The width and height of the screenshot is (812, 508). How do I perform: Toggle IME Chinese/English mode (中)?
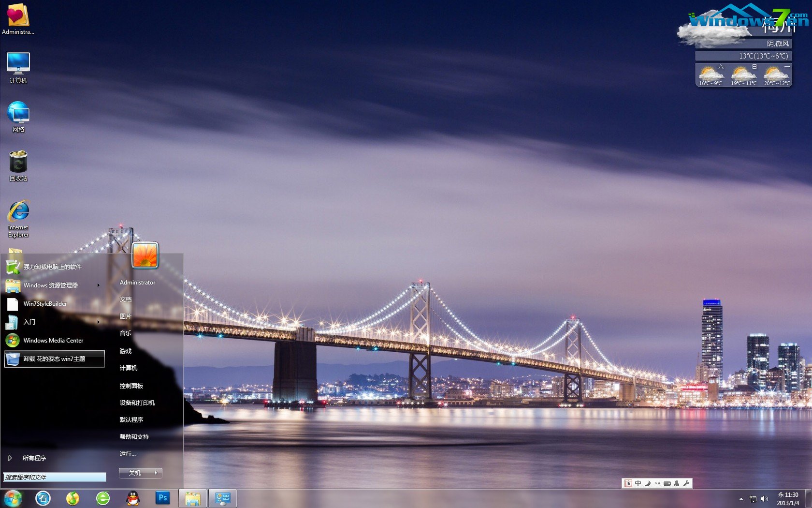click(638, 483)
